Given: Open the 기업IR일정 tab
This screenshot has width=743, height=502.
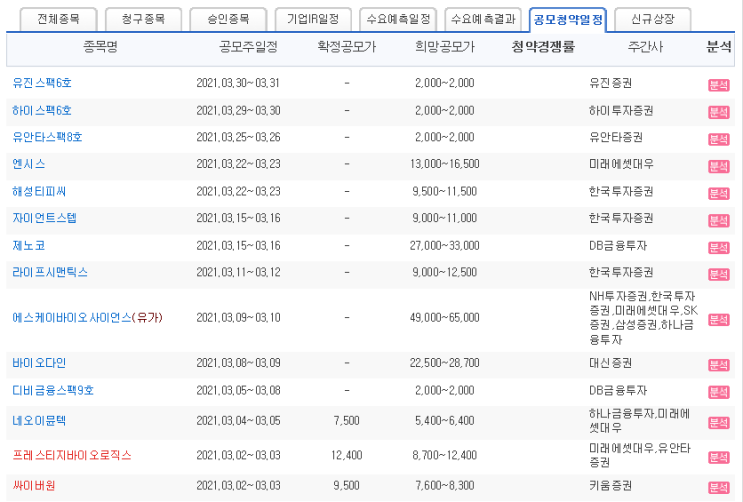Looking at the screenshot, I should 313,19.
